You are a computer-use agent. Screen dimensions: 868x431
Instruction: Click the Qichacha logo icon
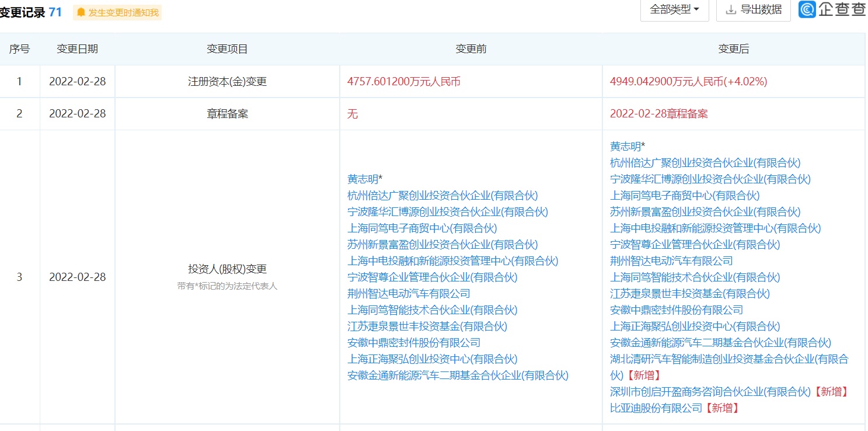(807, 10)
